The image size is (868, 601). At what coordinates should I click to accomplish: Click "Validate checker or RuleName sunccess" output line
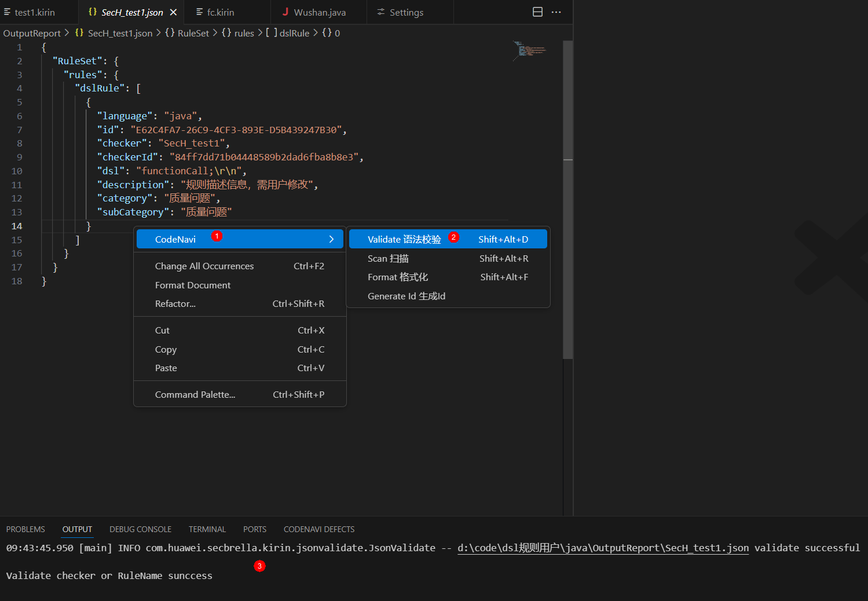pyautogui.click(x=109, y=576)
